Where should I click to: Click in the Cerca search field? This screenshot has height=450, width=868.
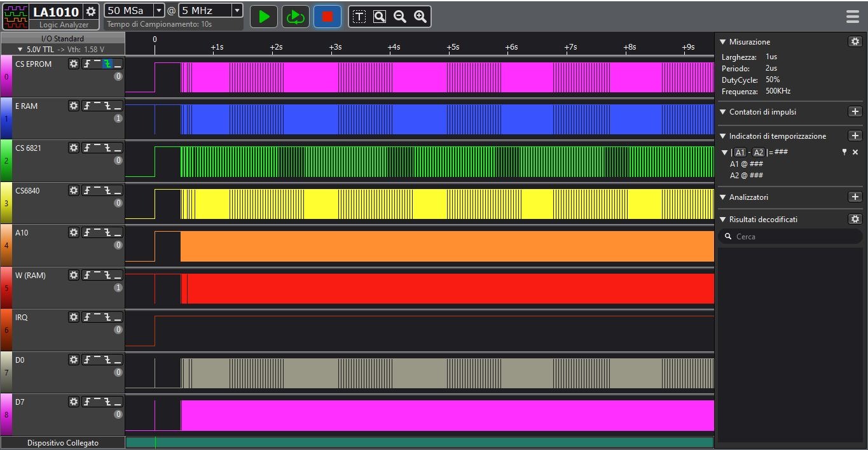tap(790, 236)
